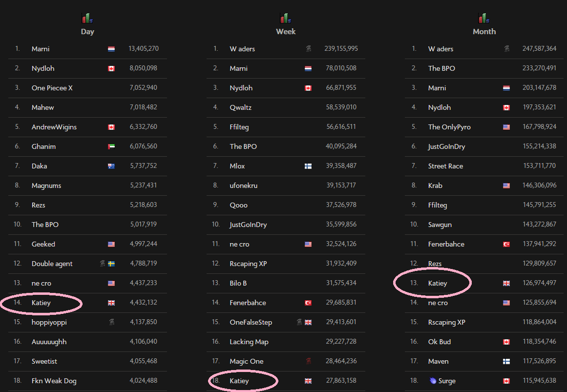This screenshot has height=392, width=567.
Task: Click the UK flag next to OneFalseStep
Action: [308, 323]
